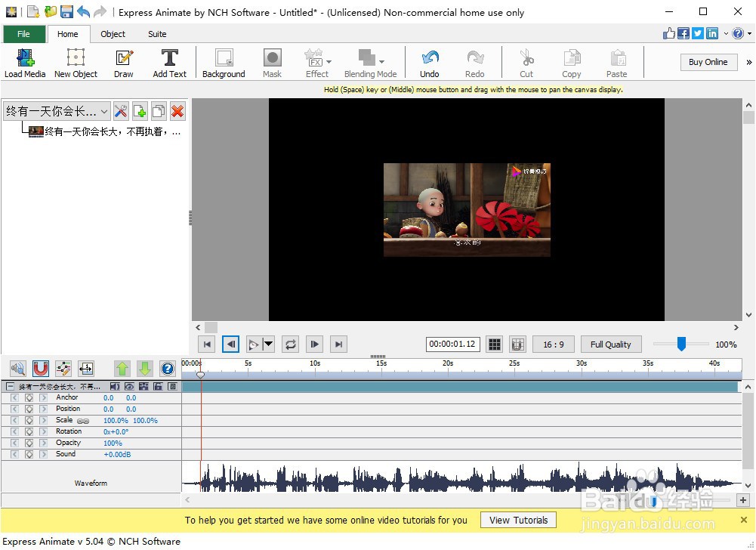Share on Twitter icon

coord(698,33)
